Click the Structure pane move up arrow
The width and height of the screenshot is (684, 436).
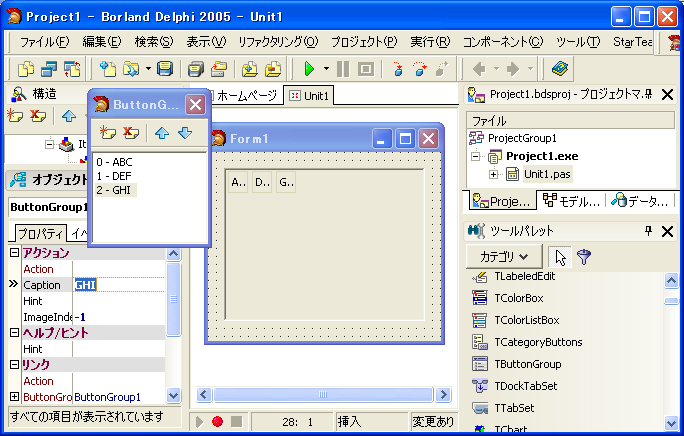[x=69, y=116]
